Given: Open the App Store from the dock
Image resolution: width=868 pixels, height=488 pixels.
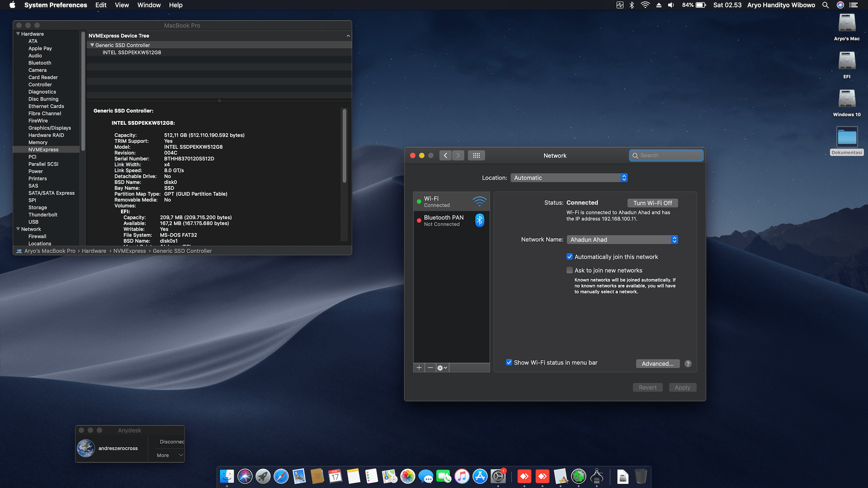Looking at the screenshot, I should click(480, 476).
